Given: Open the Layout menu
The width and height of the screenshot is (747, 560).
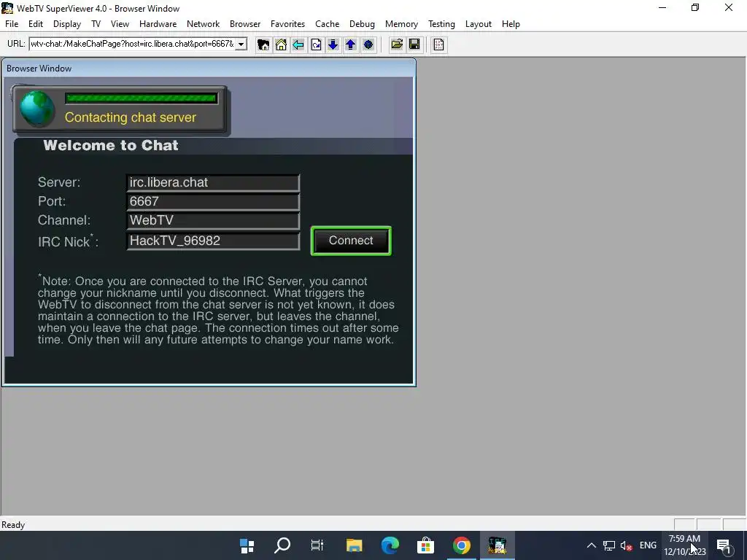Looking at the screenshot, I should pyautogui.click(x=479, y=24).
